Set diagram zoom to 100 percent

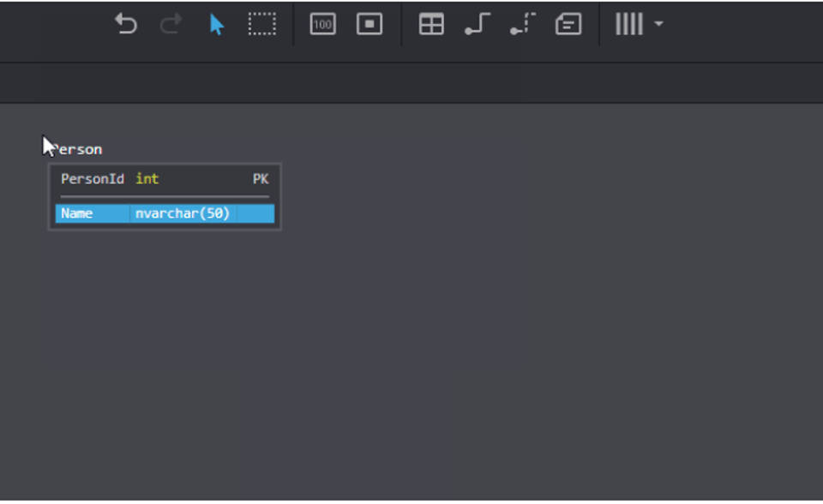[322, 25]
